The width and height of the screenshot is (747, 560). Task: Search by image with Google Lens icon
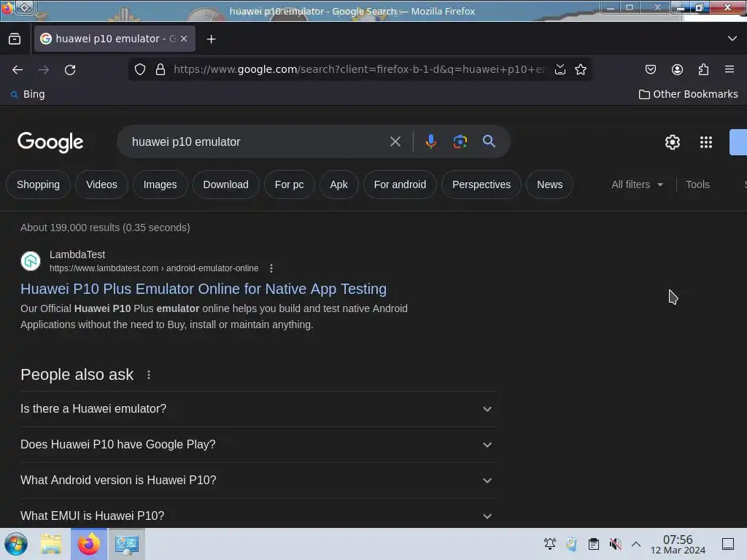(460, 141)
